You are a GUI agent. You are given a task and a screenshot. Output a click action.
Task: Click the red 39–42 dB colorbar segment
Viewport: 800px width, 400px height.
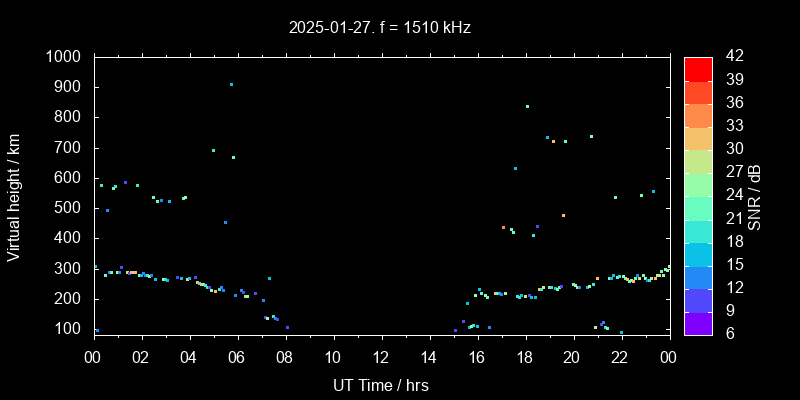pos(698,68)
